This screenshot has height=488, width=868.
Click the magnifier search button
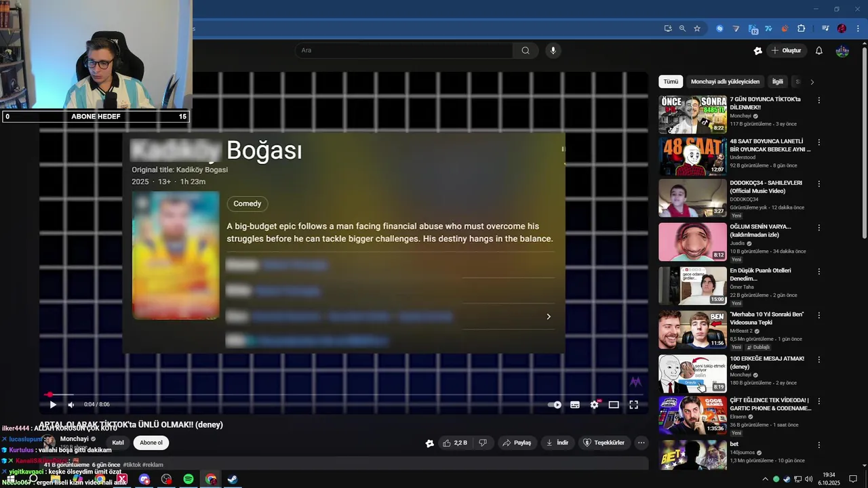point(526,50)
